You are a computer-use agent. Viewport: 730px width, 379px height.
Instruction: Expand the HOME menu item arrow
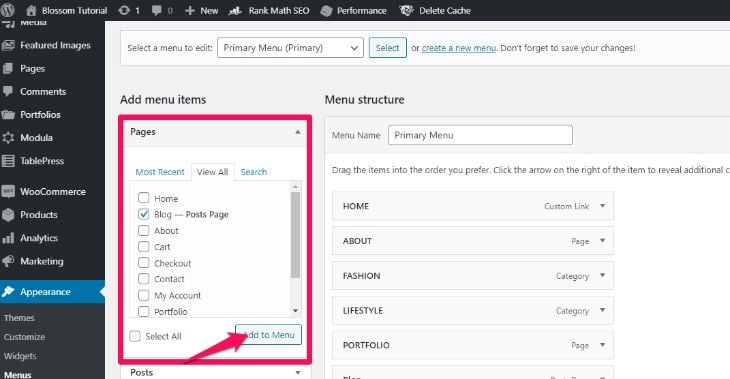(x=602, y=206)
